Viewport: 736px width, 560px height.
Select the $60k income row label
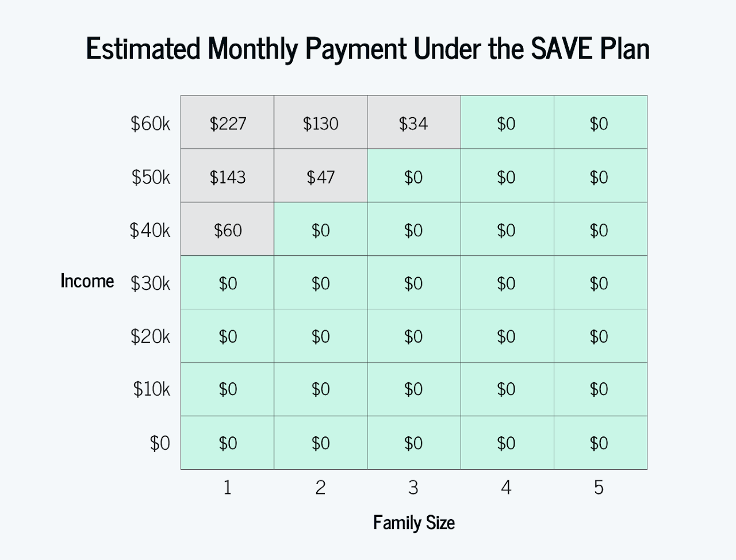coord(151,124)
